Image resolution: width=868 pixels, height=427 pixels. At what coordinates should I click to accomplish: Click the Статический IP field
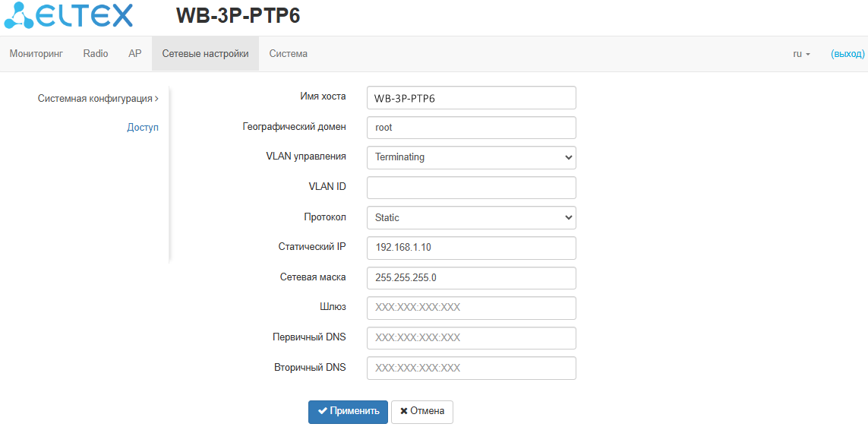471,248
